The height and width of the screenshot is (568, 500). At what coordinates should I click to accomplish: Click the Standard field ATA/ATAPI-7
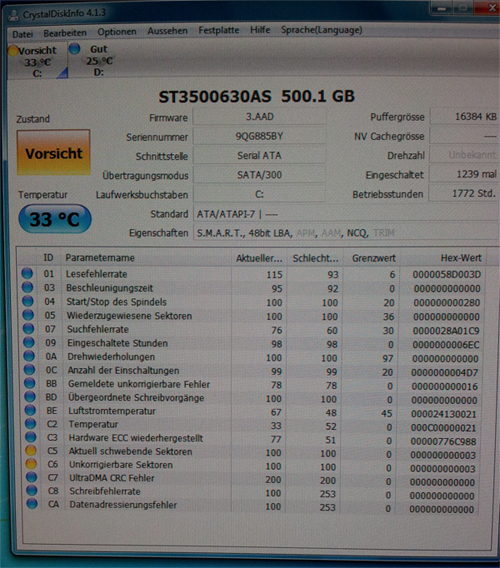[x=346, y=214]
